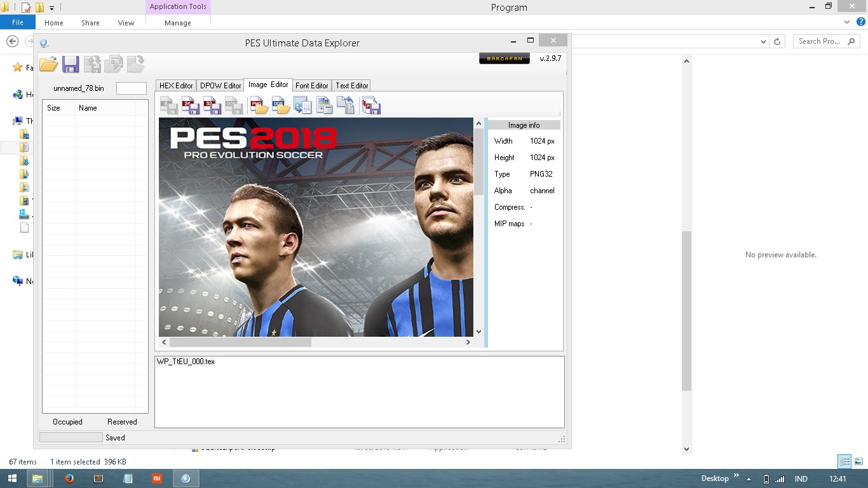The height and width of the screenshot is (488, 868).
Task: Click the taskbar clock showing 12:41
Action: click(838, 479)
